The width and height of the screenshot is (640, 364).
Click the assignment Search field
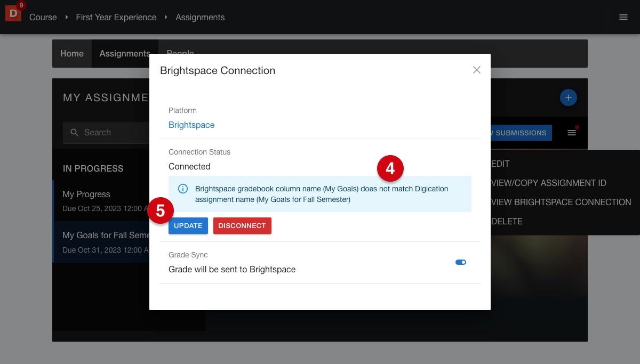click(x=106, y=133)
